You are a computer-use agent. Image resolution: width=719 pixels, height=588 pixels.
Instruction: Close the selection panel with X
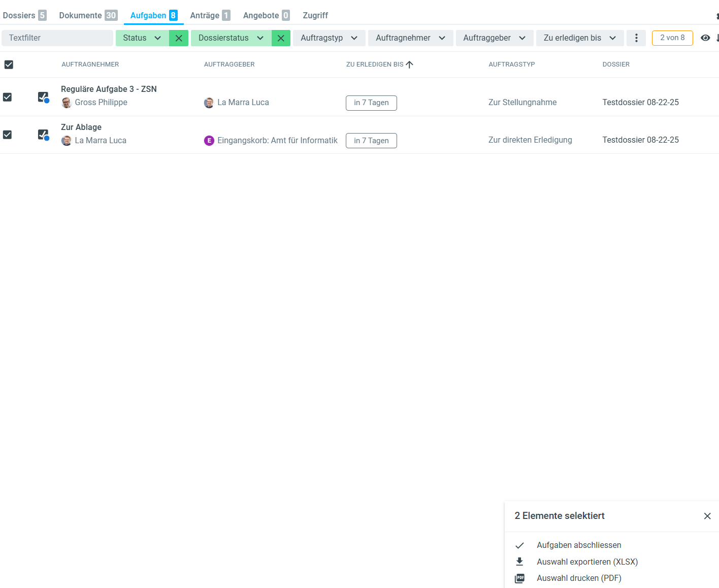(x=707, y=516)
